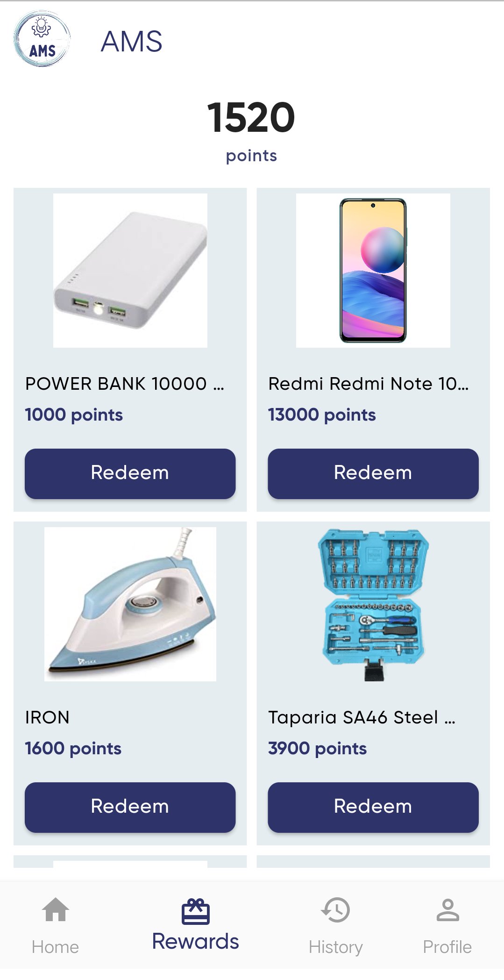Select the Rewards gift icon

tap(195, 911)
